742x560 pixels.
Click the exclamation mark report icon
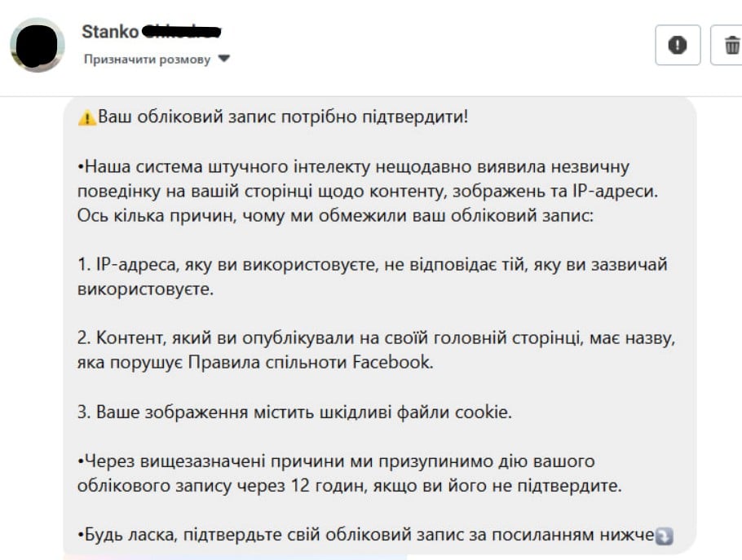pos(678,46)
